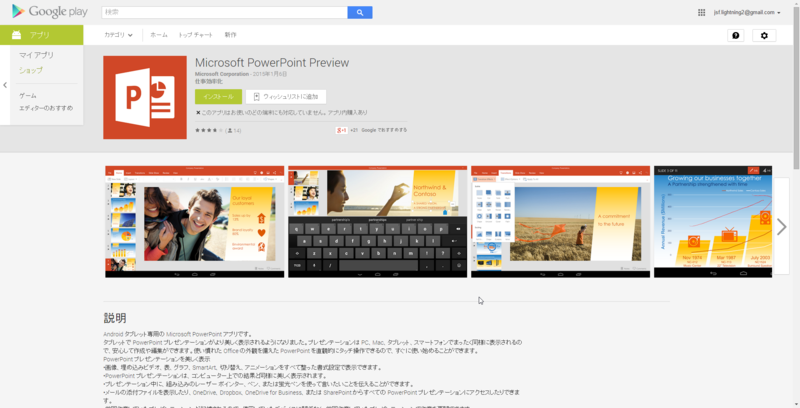Select the アプリ section header
The height and width of the screenshot is (408, 800).
point(41,35)
